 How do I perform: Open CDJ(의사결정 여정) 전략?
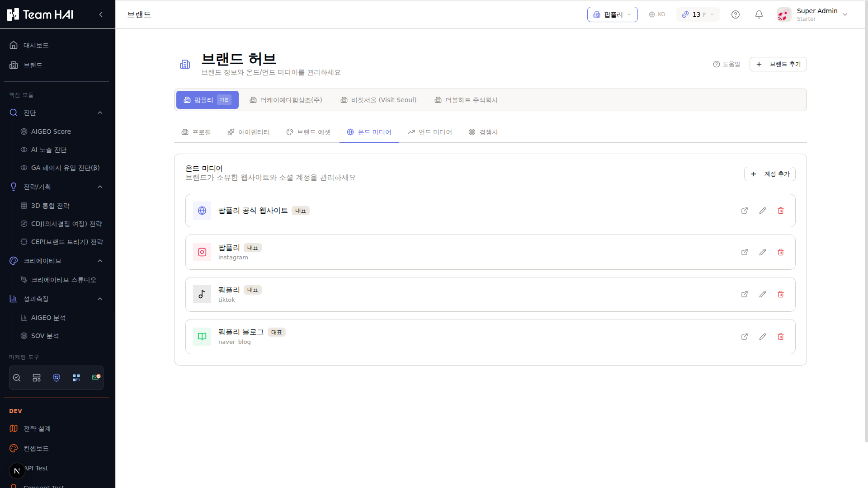click(x=61, y=224)
